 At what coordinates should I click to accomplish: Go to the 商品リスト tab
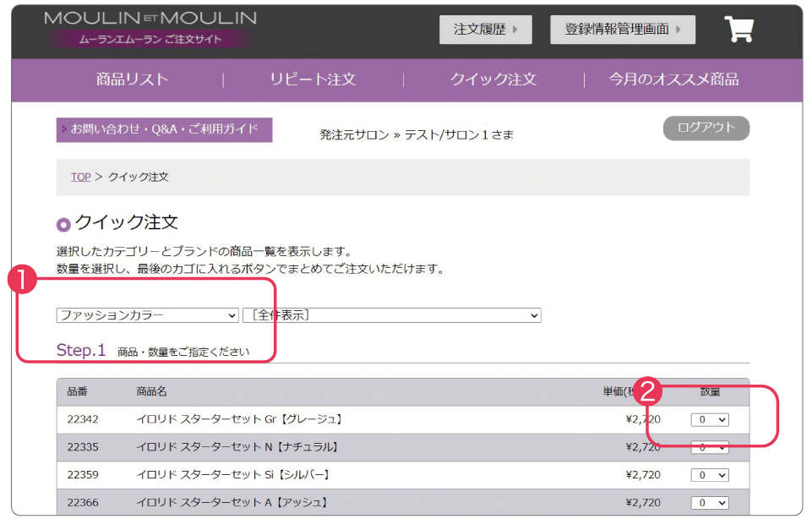(132, 79)
